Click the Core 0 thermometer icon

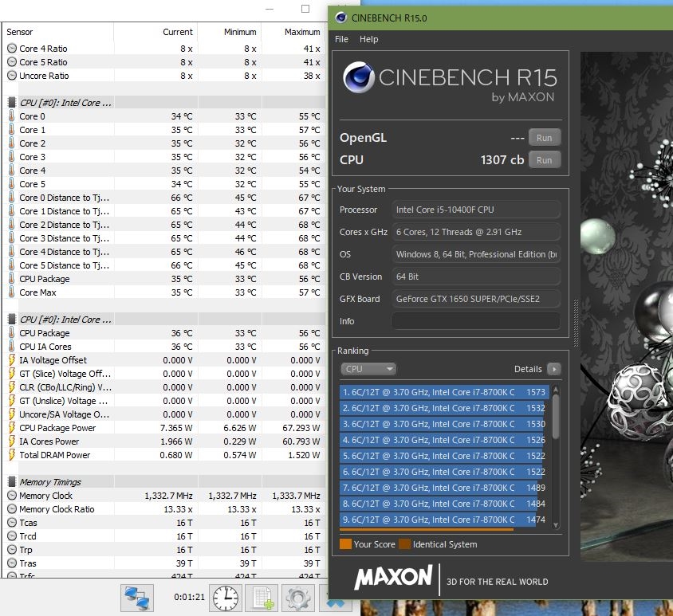click(x=11, y=116)
